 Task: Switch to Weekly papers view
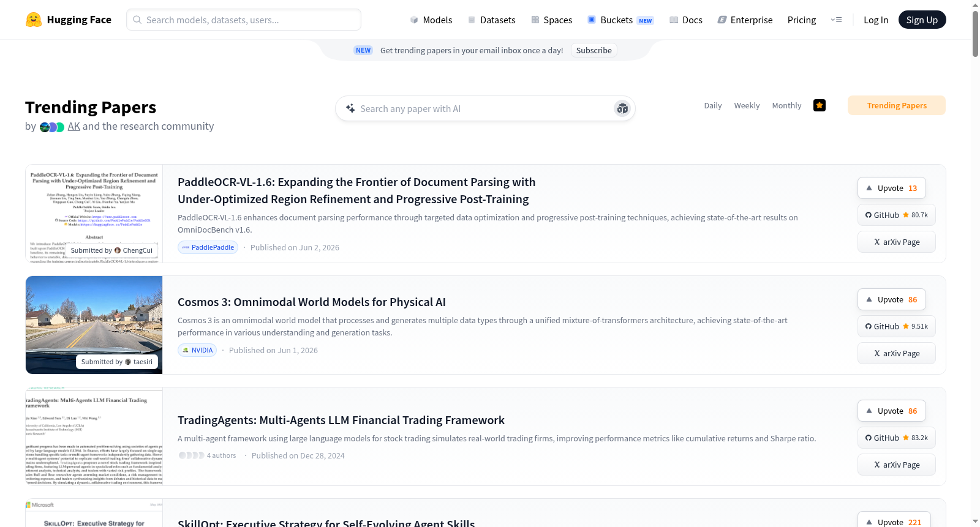pos(747,105)
